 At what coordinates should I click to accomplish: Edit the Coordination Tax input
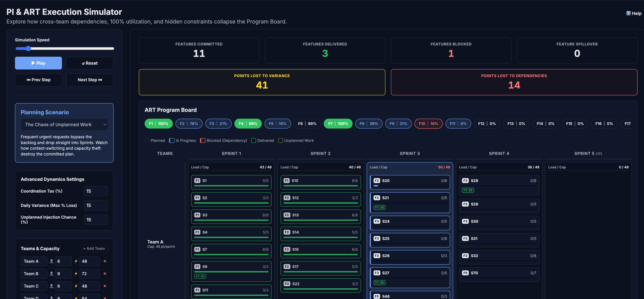(96, 191)
